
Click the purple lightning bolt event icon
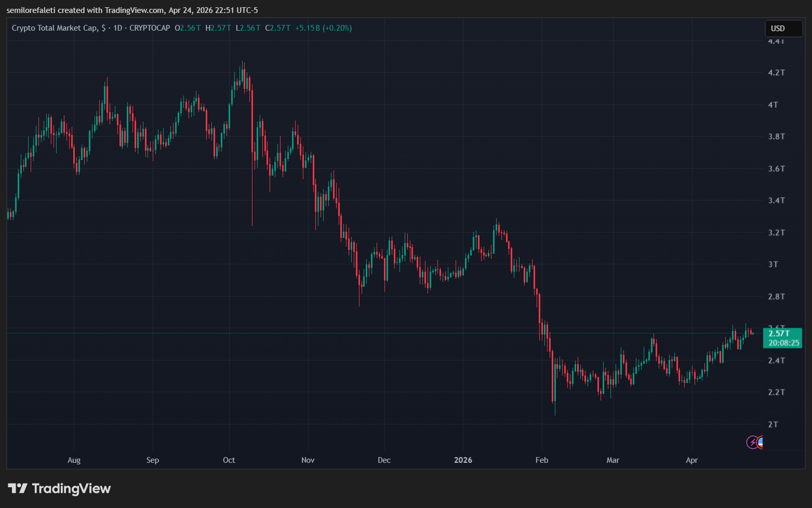pyautogui.click(x=752, y=442)
